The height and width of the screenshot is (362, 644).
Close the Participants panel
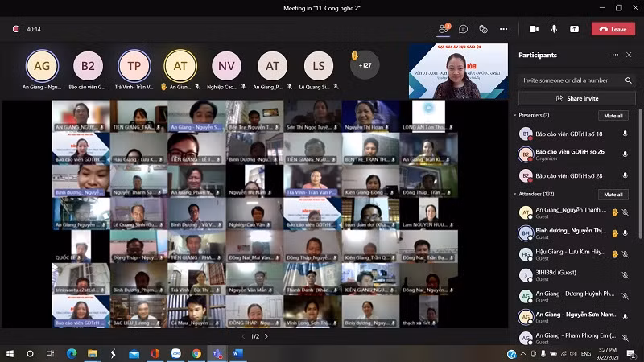click(630, 55)
